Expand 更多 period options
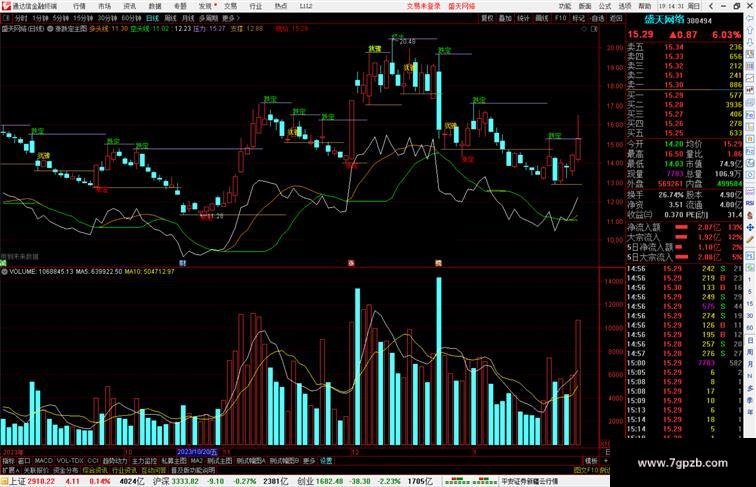Viewport: 756px width, 487px height. 230,18
